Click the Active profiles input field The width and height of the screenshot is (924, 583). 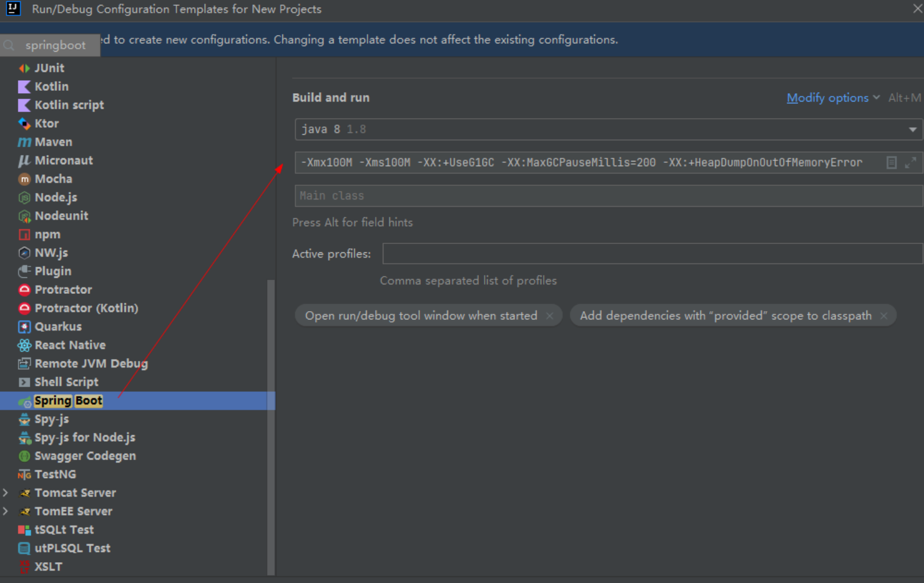click(x=652, y=254)
